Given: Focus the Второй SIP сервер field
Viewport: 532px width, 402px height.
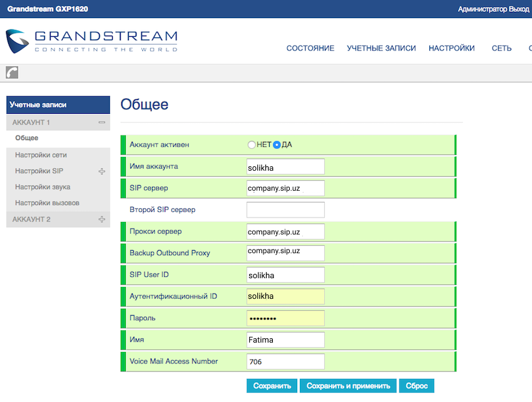Looking at the screenshot, I should 285,210.
